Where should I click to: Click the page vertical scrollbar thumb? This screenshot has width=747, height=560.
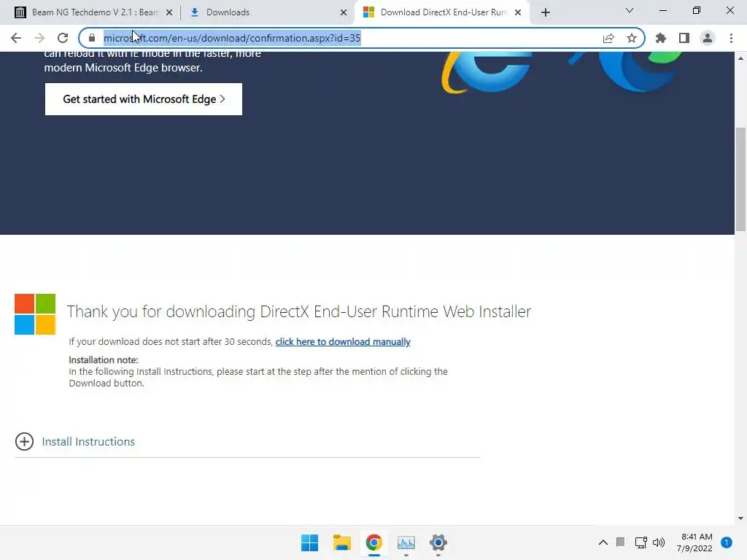(x=740, y=179)
